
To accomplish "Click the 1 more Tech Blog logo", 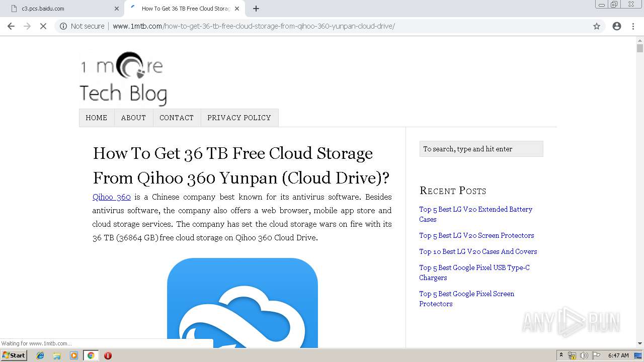I will pyautogui.click(x=123, y=78).
